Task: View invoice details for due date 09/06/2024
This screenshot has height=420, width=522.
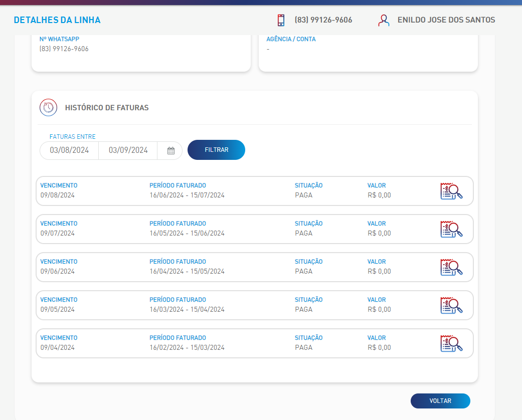Action: (451, 268)
